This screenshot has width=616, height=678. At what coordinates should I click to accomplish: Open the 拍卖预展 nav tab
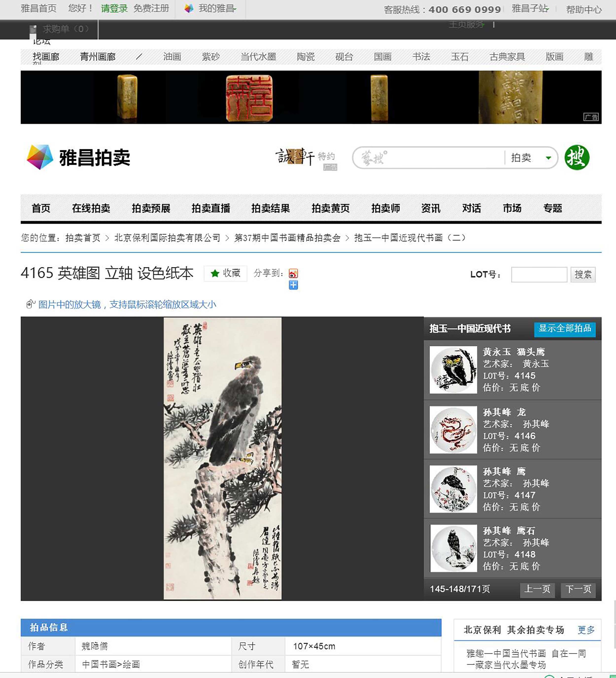(x=151, y=208)
